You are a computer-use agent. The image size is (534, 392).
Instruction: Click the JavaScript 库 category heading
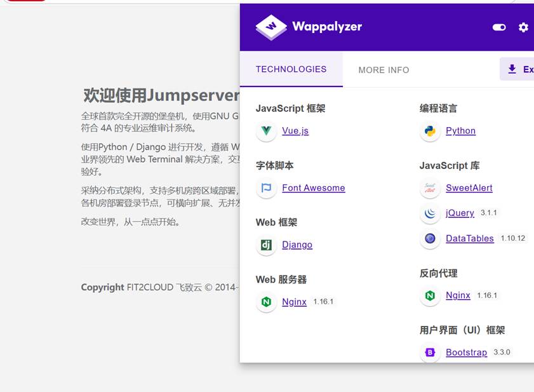[450, 166]
